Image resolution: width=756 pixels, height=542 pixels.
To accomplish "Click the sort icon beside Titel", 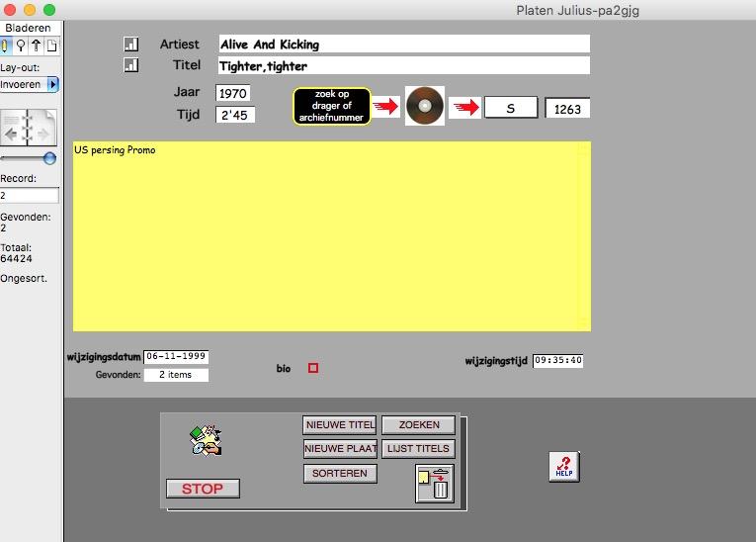I will click(x=130, y=66).
